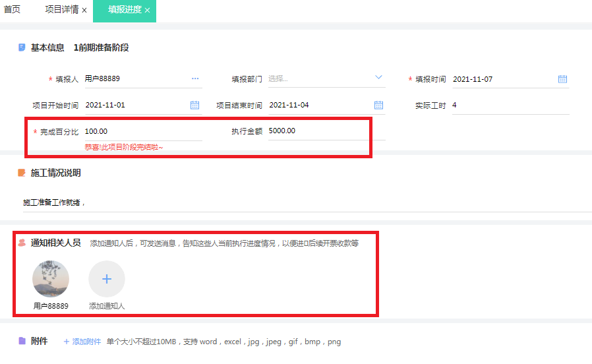The image size is (592, 364).
Task: Close the 项目详情 tab
Action: tap(84, 10)
